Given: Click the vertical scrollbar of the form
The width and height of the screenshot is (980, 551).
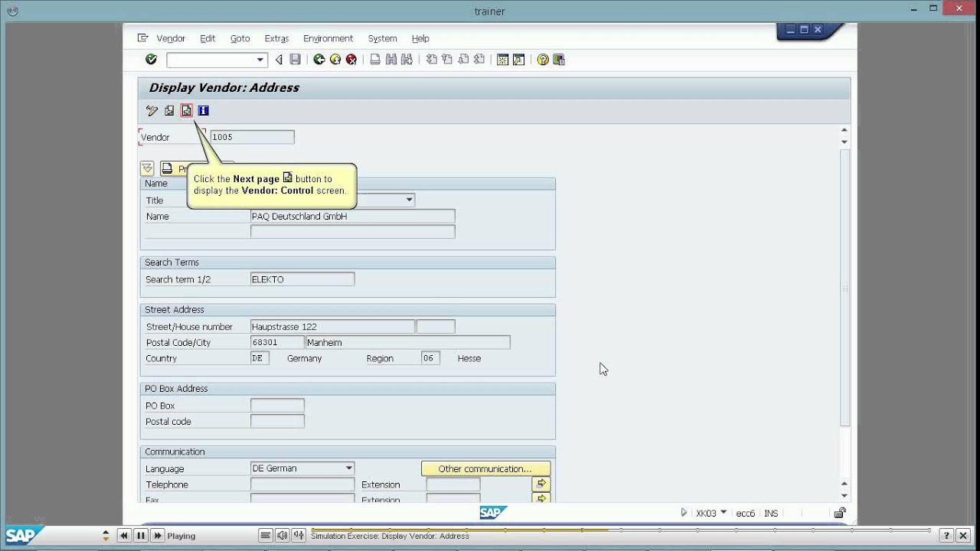Looking at the screenshot, I should (844, 287).
